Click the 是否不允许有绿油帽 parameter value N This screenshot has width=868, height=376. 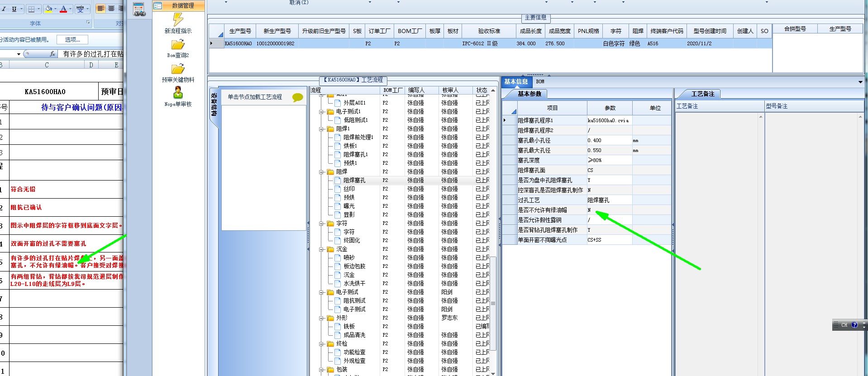pyautogui.click(x=609, y=210)
